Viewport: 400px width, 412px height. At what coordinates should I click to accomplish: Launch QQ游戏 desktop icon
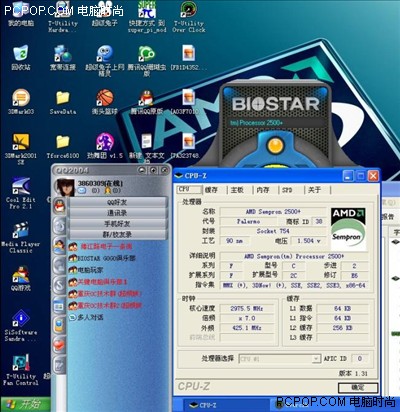click(21, 278)
